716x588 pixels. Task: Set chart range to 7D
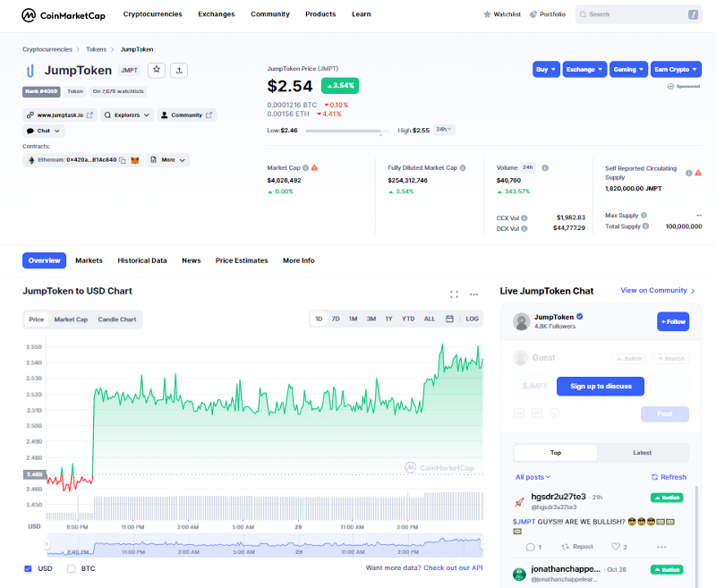[x=336, y=319]
